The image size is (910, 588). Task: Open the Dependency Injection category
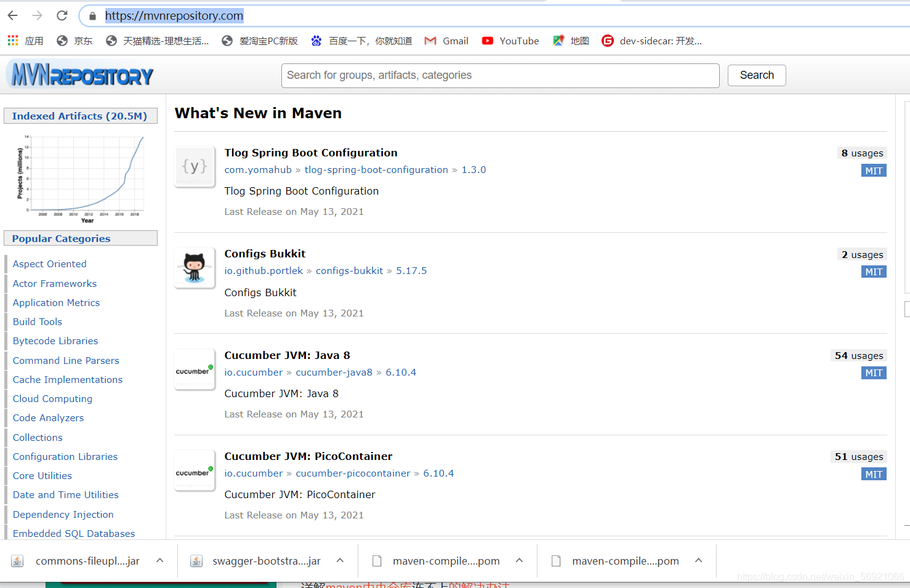tap(63, 514)
